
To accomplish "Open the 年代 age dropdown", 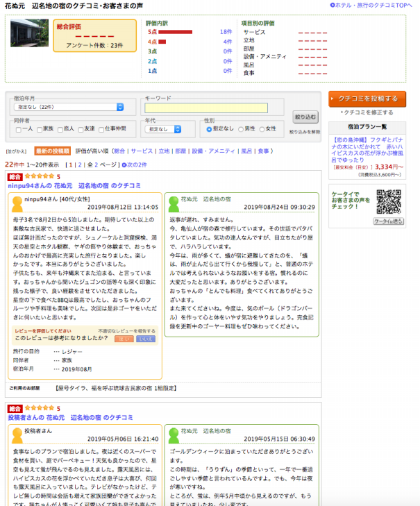I will pyautogui.click(x=162, y=129).
